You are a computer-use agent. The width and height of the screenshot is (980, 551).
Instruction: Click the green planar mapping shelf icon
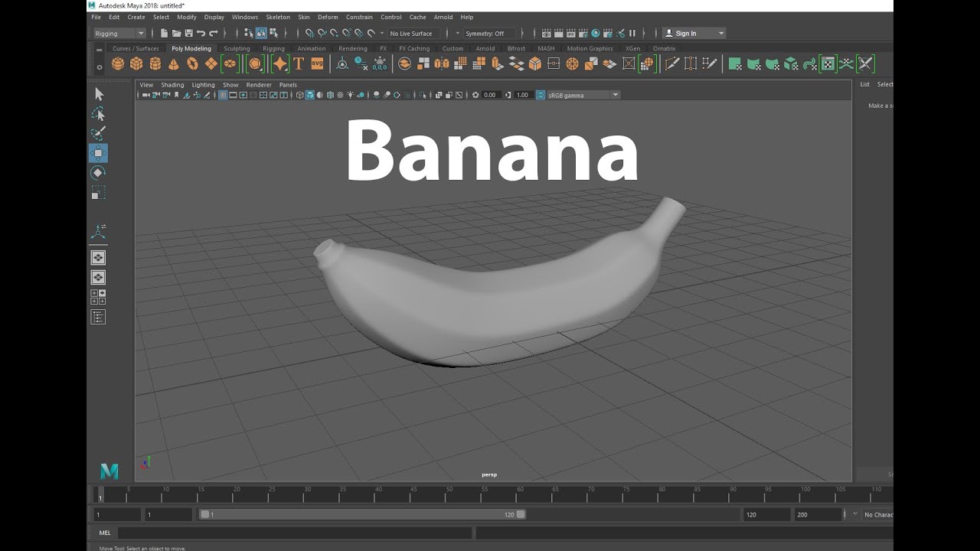click(x=734, y=64)
